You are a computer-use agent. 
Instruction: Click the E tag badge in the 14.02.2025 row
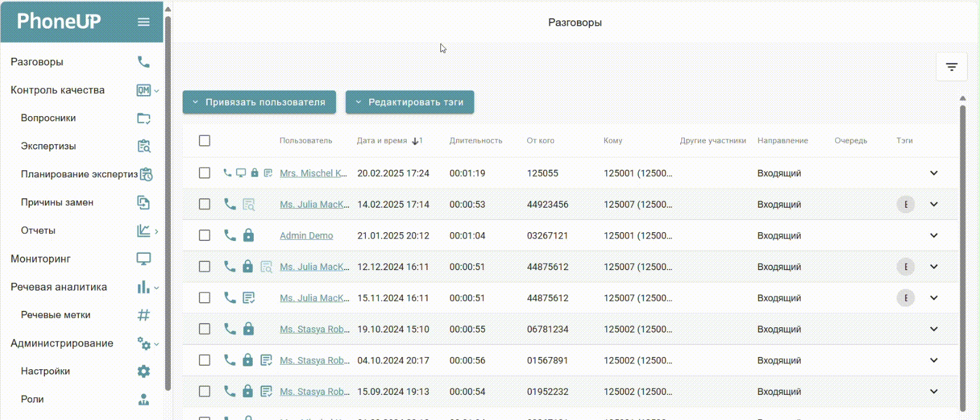[905, 204]
